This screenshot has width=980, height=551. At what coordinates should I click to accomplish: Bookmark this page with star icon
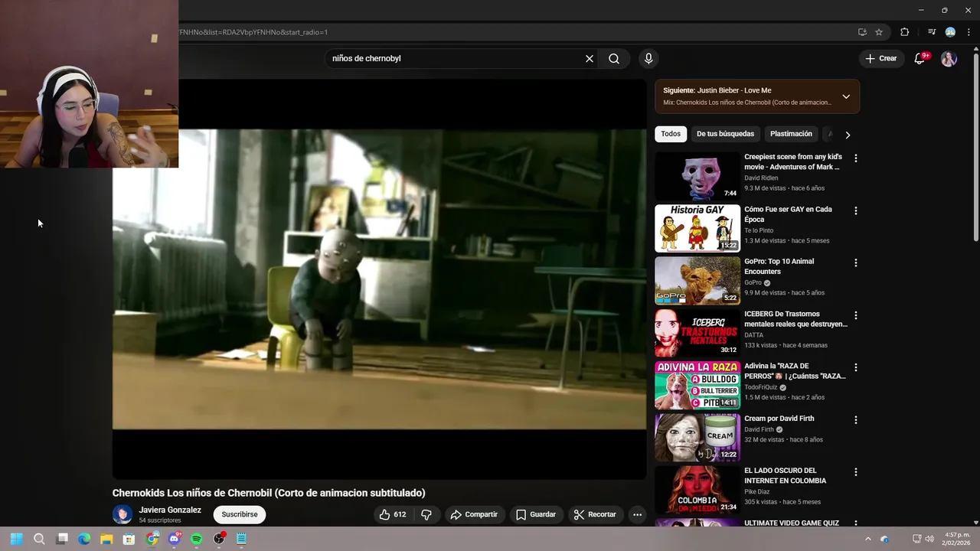coord(879,32)
